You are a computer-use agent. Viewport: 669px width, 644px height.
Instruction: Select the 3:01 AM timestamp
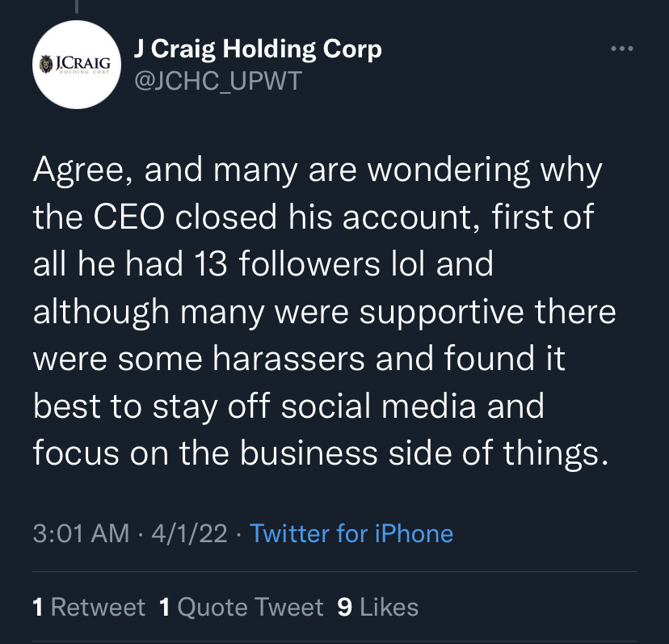81,533
